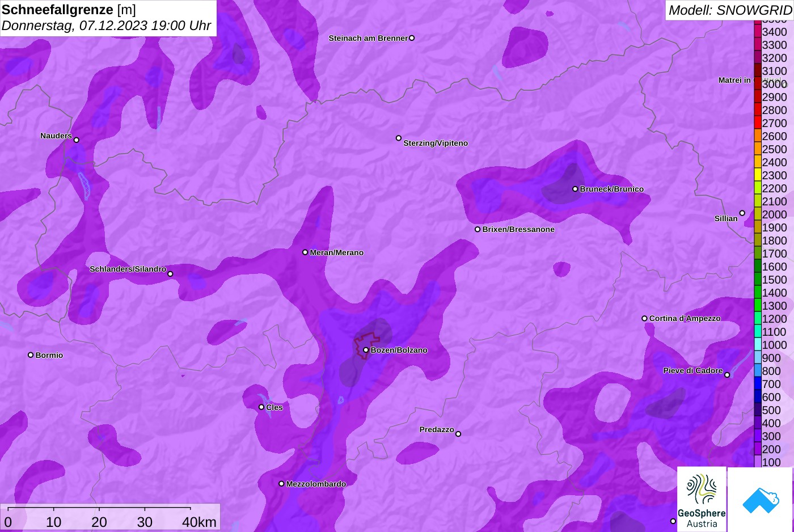This screenshot has width=794, height=532.
Task: Select the Meran/Merano map label
Action: (x=337, y=252)
